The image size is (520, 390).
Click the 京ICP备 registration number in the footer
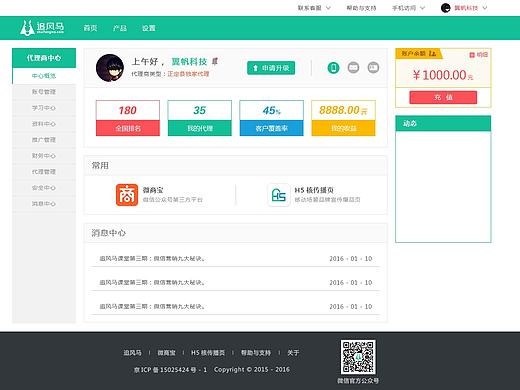tap(170, 370)
